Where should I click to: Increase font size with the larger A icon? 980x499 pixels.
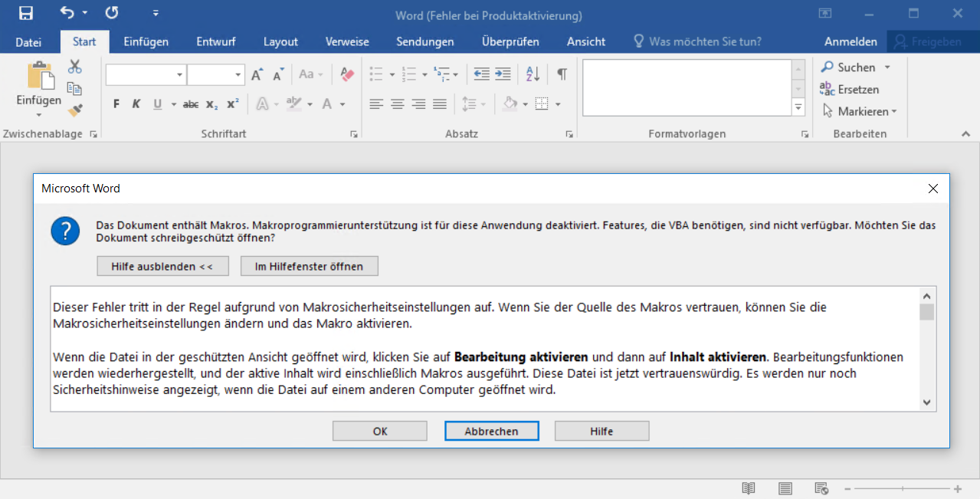(257, 74)
